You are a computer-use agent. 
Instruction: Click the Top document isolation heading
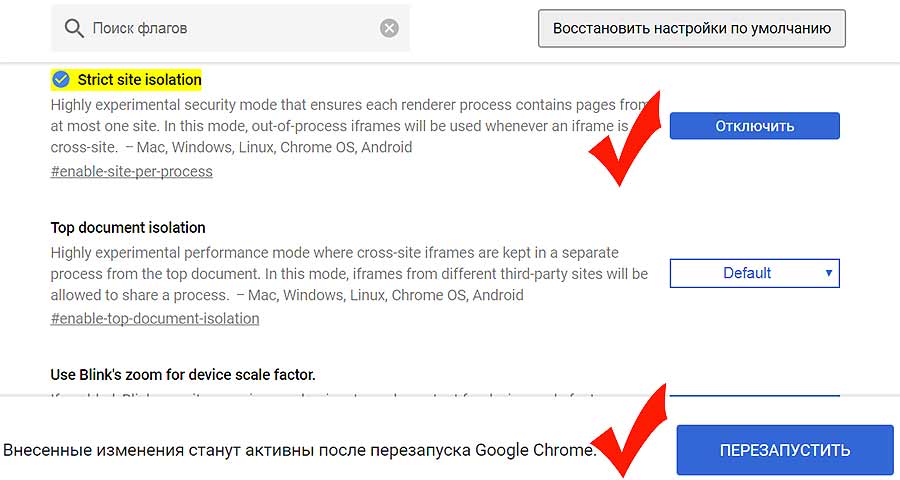click(x=128, y=227)
